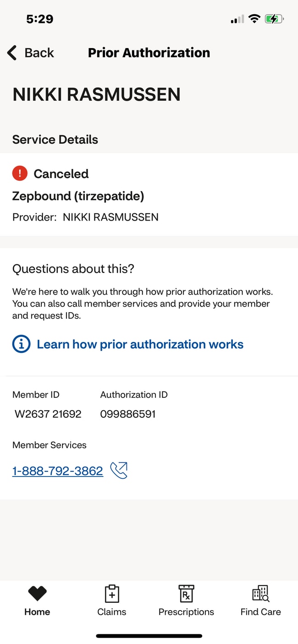Viewport: 298px width, 644px height.
Task: Tap the Member ID value W2637 21692
Action: pyautogui.click(x=48, y=414)
